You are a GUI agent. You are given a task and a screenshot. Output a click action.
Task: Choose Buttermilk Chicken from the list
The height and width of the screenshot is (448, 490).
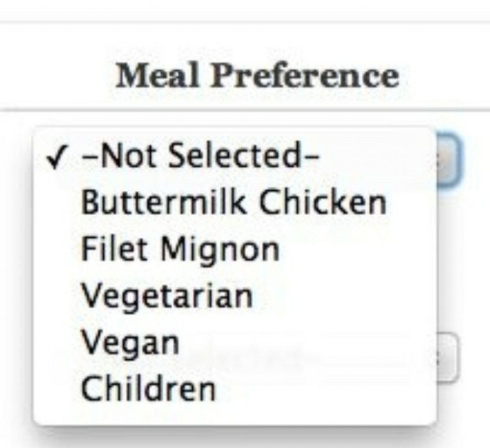pos(233,203)
